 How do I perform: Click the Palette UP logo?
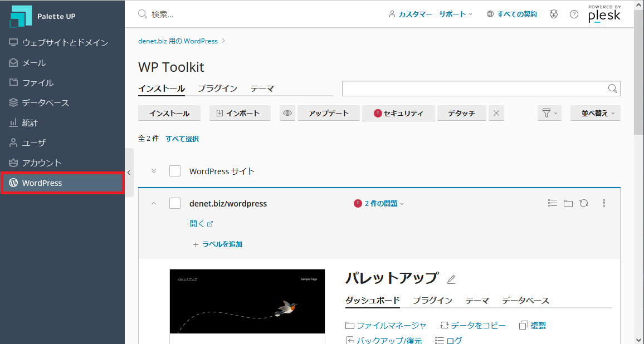pos(43,16)
